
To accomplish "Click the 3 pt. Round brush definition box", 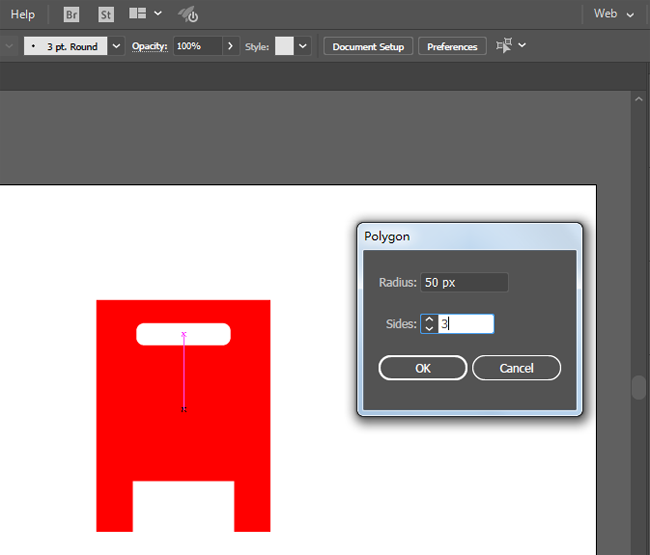I will tap(64, 46).
